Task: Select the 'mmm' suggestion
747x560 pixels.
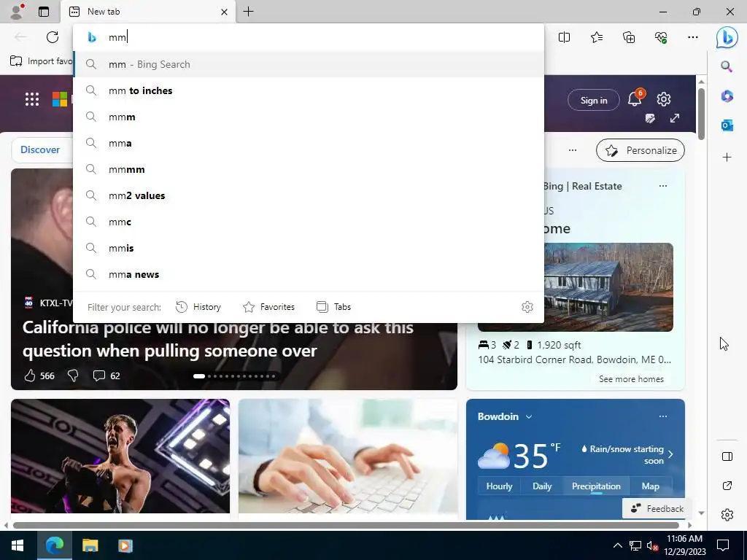Action: click(x=309, y=117)
